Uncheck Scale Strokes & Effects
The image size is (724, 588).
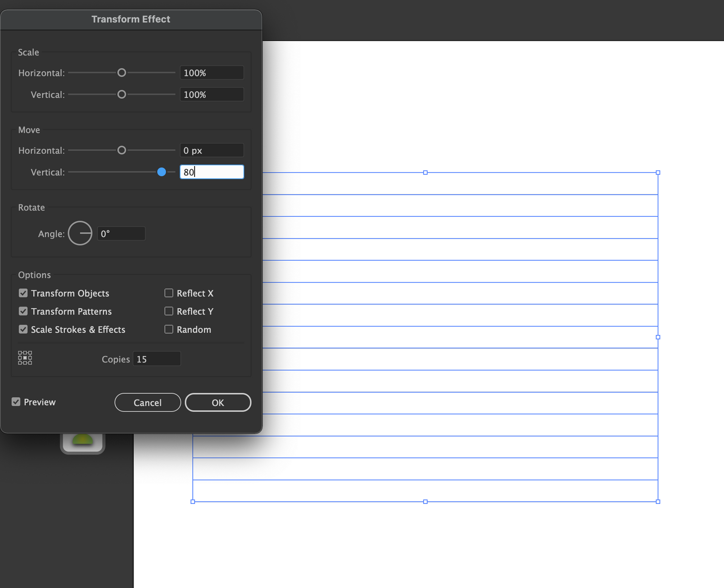(23, 329)
